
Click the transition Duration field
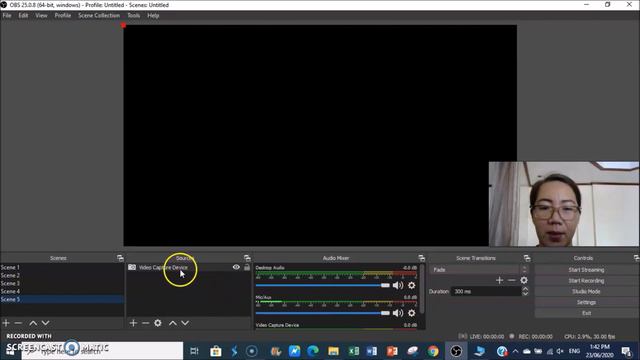[486, 291]
